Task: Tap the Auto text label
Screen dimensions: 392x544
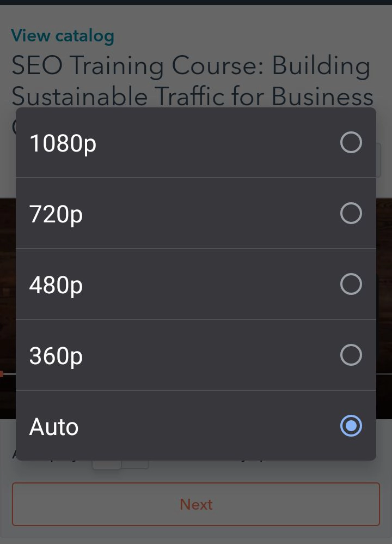Action: point(54,427)
